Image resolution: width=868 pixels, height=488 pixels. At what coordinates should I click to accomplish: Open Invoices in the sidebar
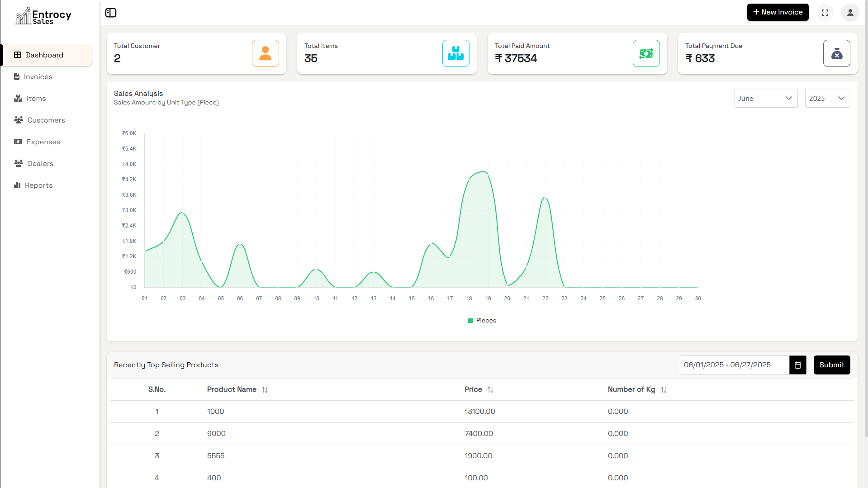tap(38, 77)
